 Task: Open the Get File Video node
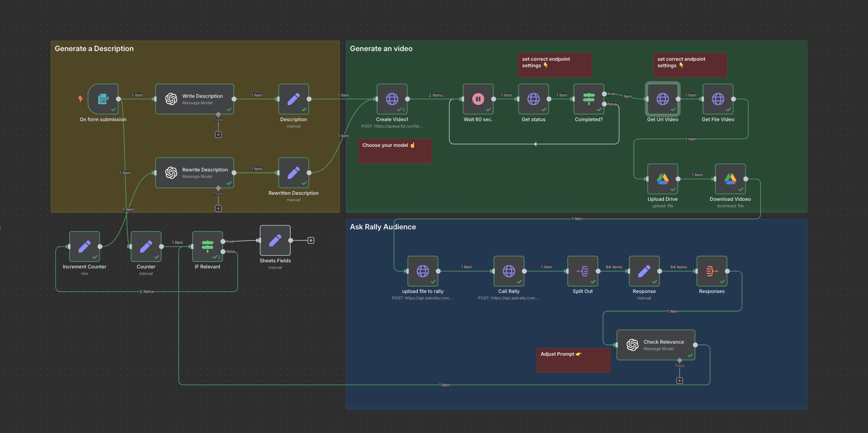pos(718,99)
